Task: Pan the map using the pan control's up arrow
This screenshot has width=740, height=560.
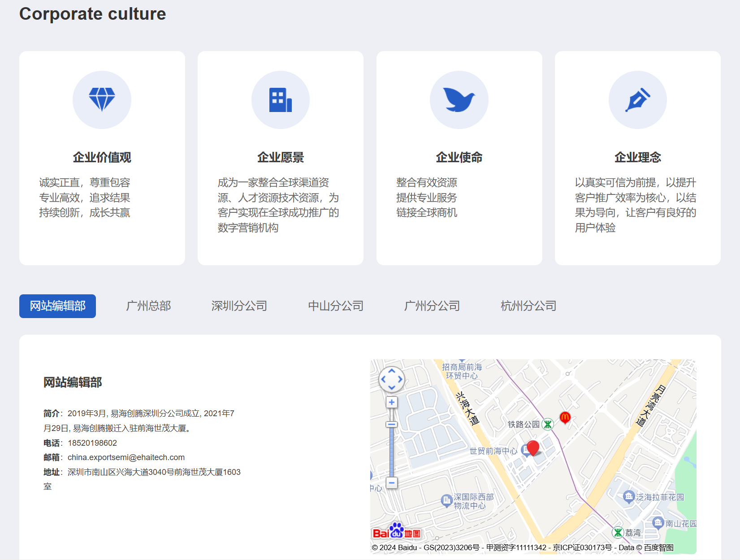Action: click(392, 371)
